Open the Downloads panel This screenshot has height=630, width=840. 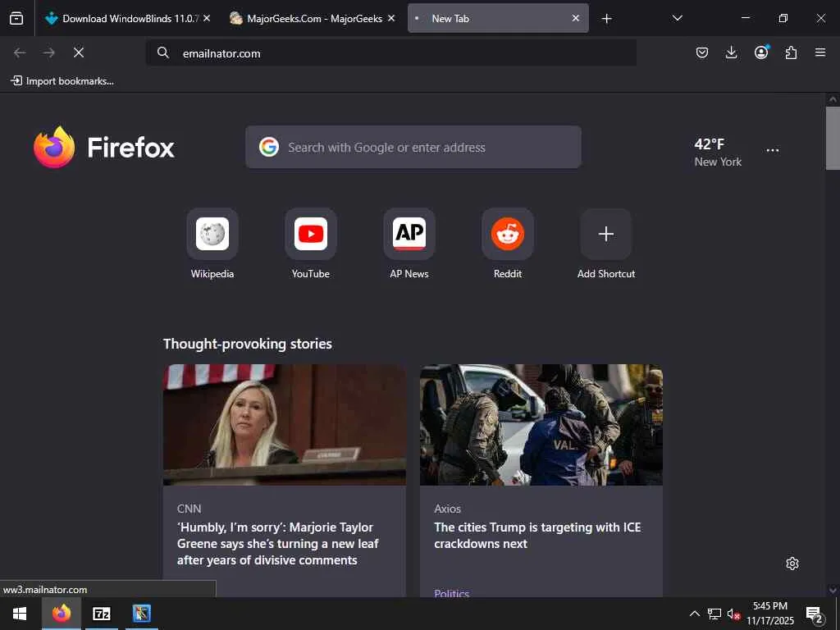(731, 52)
